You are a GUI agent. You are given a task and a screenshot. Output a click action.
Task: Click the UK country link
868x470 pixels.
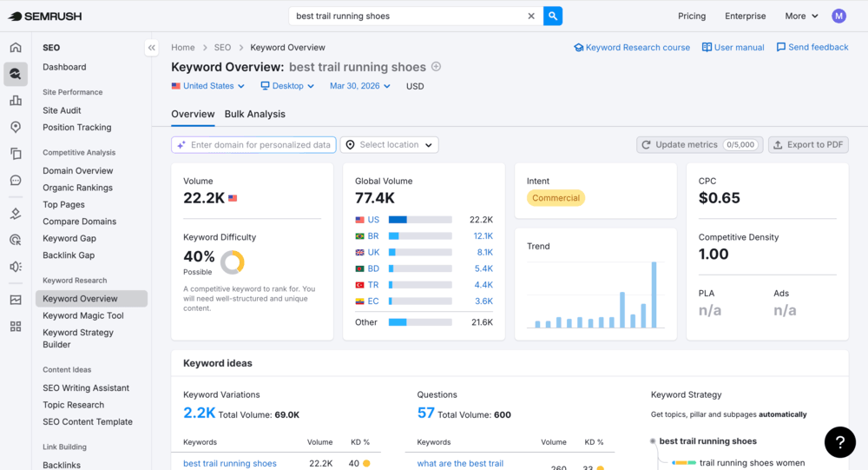(373, 252)
